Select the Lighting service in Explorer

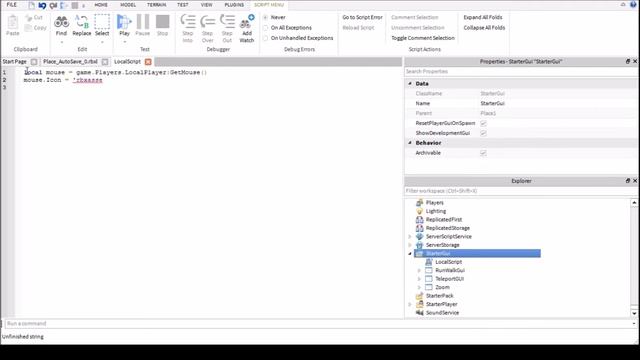tap(436, 211)
